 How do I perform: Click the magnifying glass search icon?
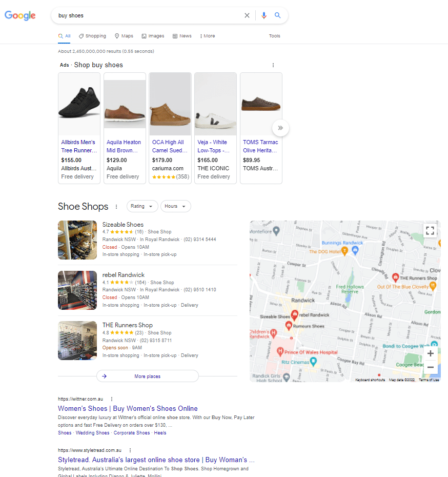pos(277,15)
